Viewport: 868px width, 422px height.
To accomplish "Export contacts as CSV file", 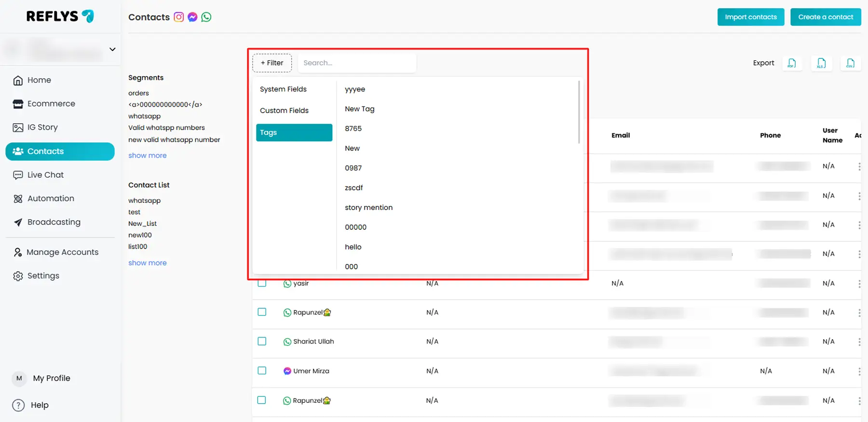I will [x=850, y=63].
